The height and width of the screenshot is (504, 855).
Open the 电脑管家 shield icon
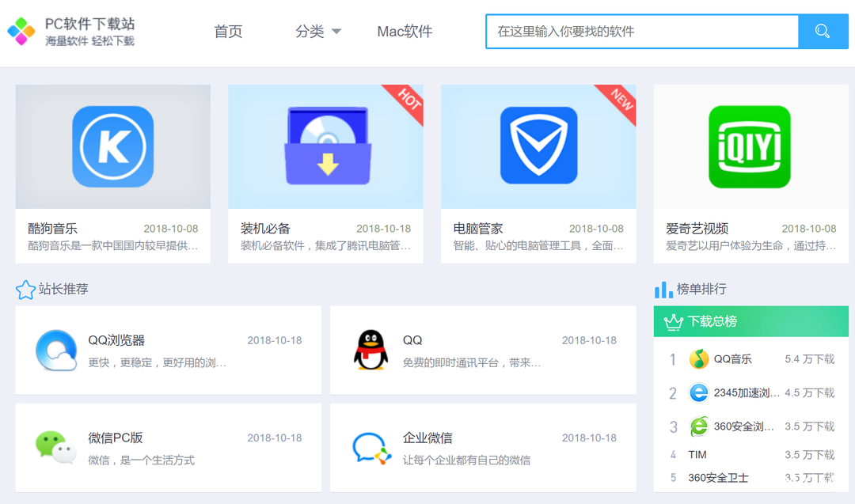click(x=539, y=146)
